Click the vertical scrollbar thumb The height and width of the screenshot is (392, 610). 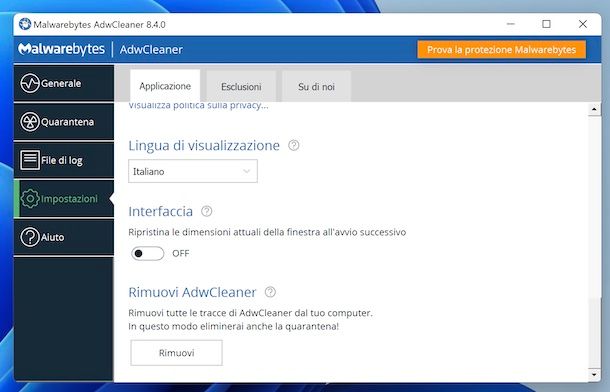(594, 332)
